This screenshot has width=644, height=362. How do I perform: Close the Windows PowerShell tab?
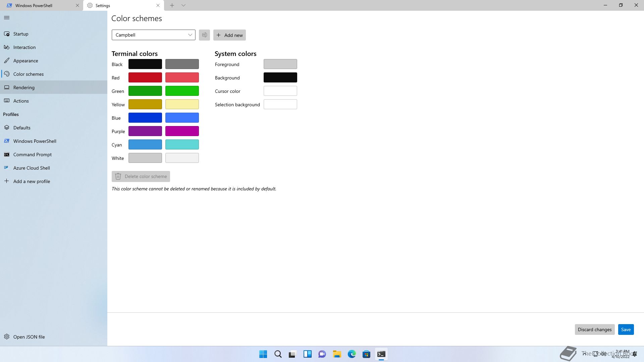[77, 5]
